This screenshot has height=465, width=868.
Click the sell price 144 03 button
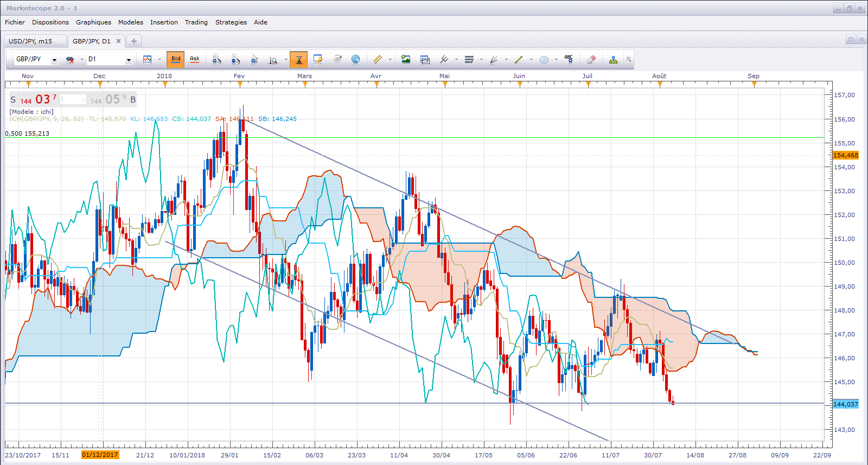[x=33, y=99]
